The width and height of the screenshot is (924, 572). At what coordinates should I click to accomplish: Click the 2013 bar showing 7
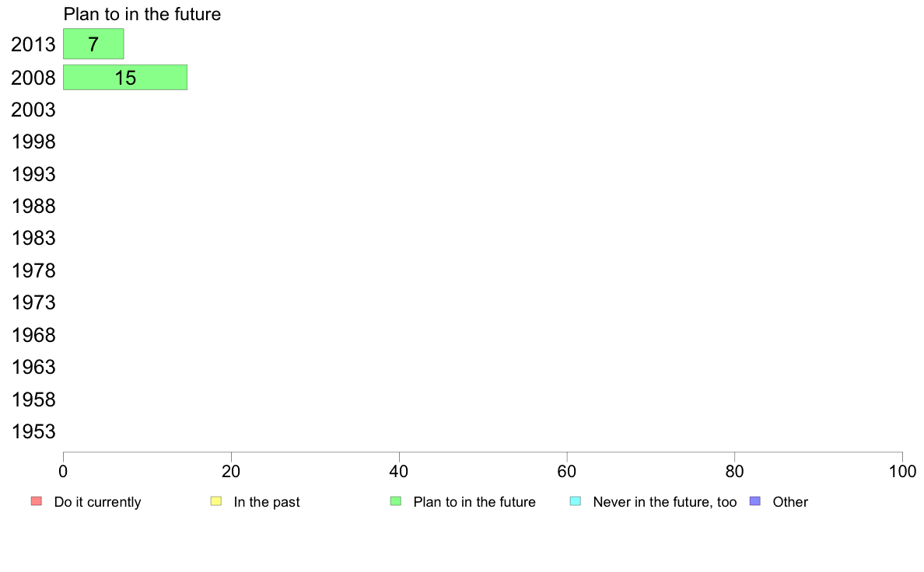coord(93,44)
